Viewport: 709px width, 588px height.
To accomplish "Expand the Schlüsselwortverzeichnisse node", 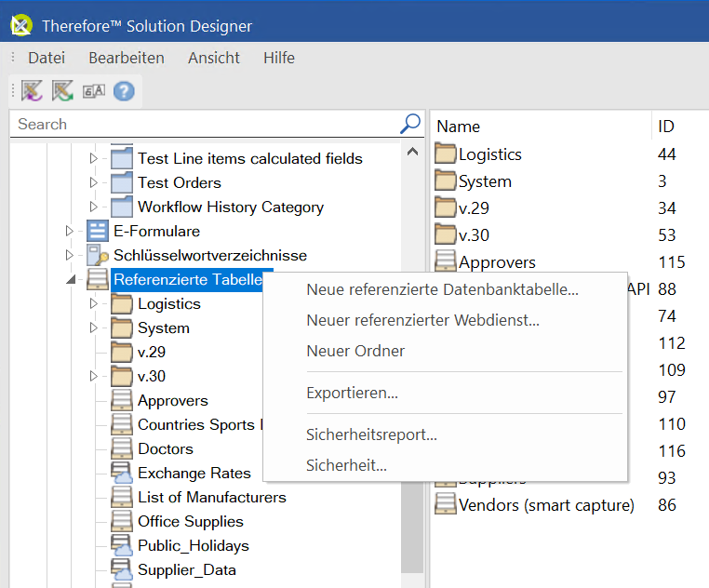I will point(69,255).
